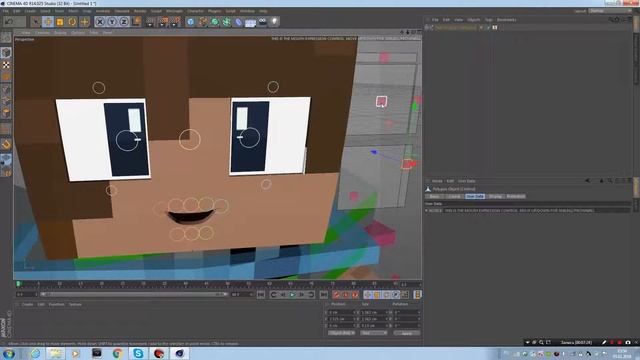Image resolution: width=640 pixels, height=360 pixels.
Task: Open the Object (Rel) coordinate dropdown
Action: [341, 333]
